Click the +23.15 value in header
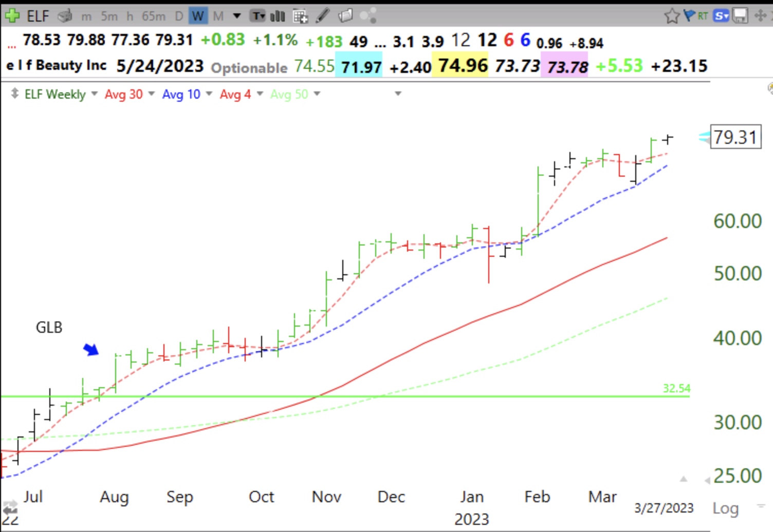The height and width of the screenshot is (532, 773). (x=679, y=66)
